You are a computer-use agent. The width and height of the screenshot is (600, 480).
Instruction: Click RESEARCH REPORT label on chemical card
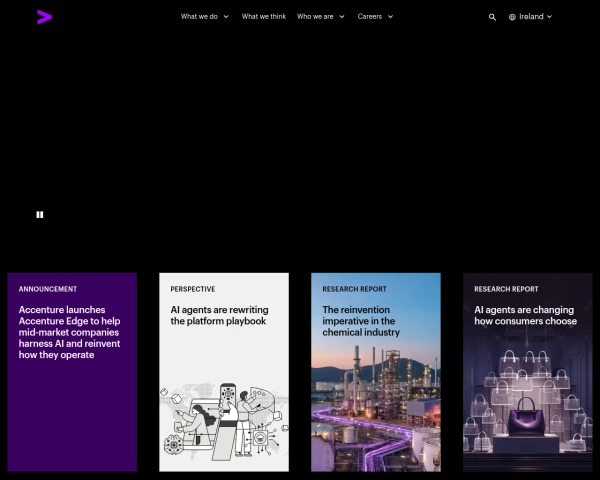(x=354, y=289)
